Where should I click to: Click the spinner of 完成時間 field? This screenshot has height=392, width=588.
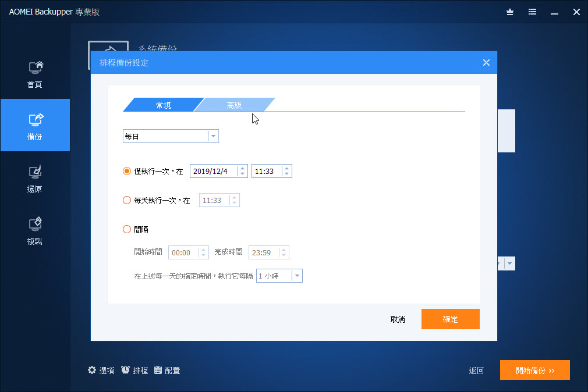point(284,252)
